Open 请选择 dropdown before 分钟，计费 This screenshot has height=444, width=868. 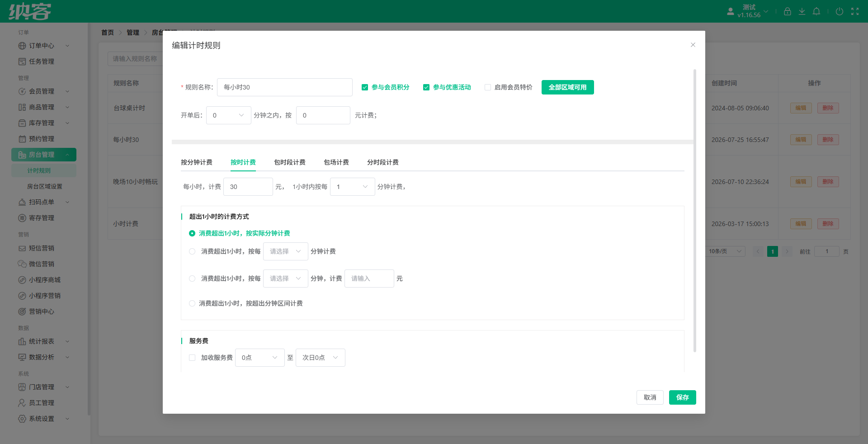(x=286, y=279)
